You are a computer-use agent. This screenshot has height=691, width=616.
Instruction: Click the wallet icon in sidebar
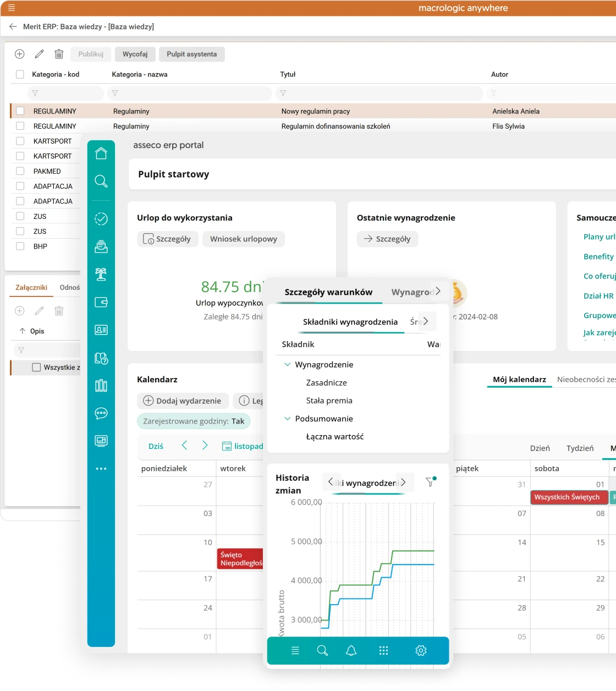[x=101, y=302]
